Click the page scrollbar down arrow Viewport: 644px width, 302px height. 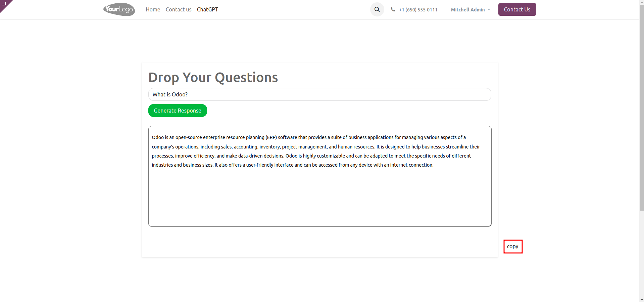(642, 300)
